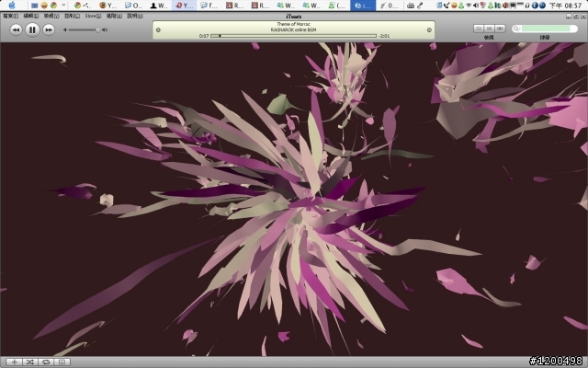Switch to the Chrome taskbar window
This screenshot has width=588, height=368.
83,6
